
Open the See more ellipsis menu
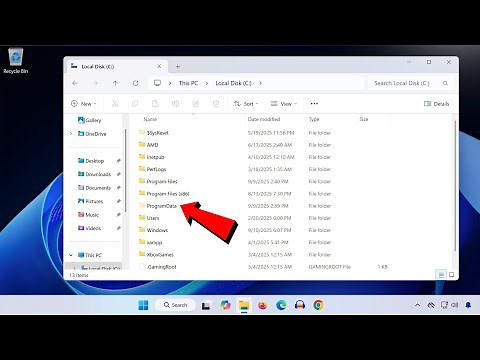(x=314, y=104)
